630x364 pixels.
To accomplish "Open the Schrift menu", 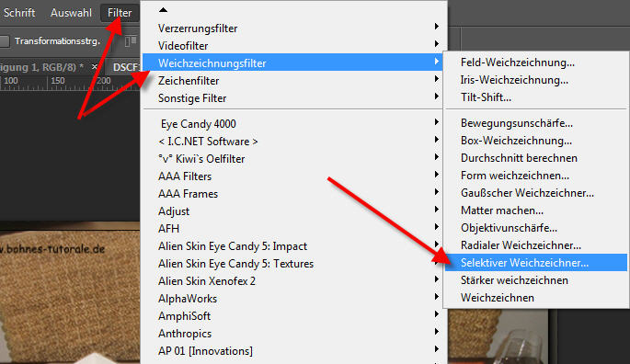I will (x=19, y=13).
